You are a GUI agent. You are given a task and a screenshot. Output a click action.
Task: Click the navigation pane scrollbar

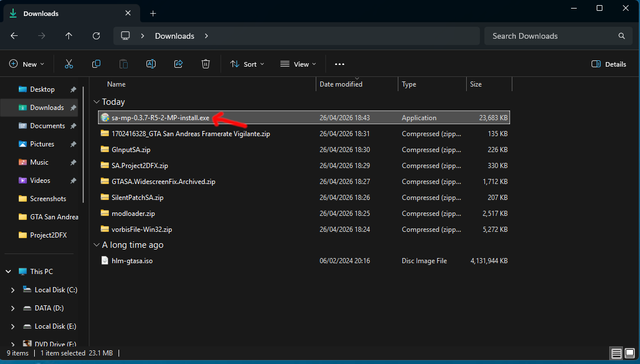point(83,145)
